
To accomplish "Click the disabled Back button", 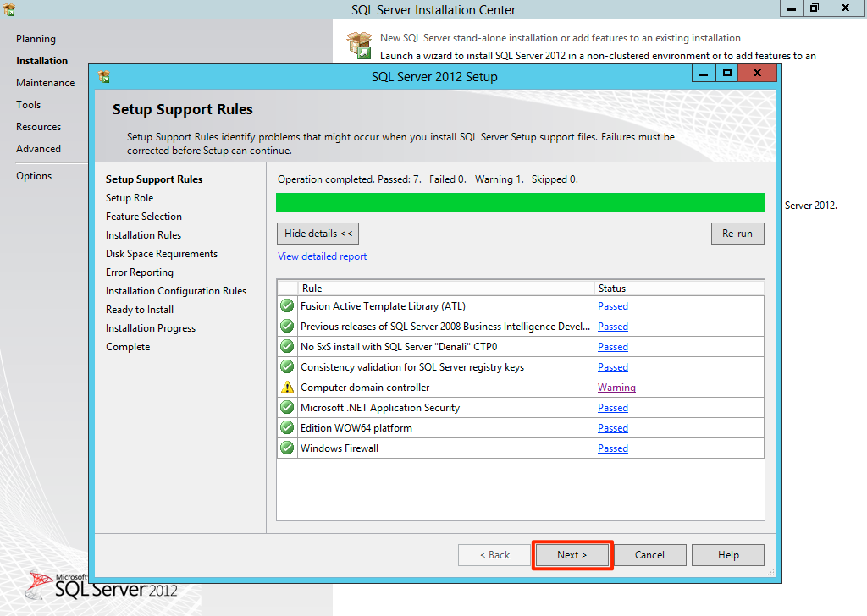I will (x=494, y=555).
